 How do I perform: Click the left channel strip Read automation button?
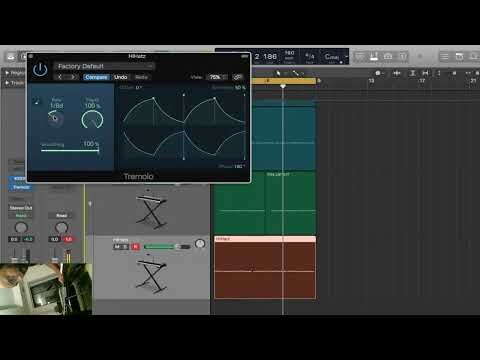tap(21, 216)
